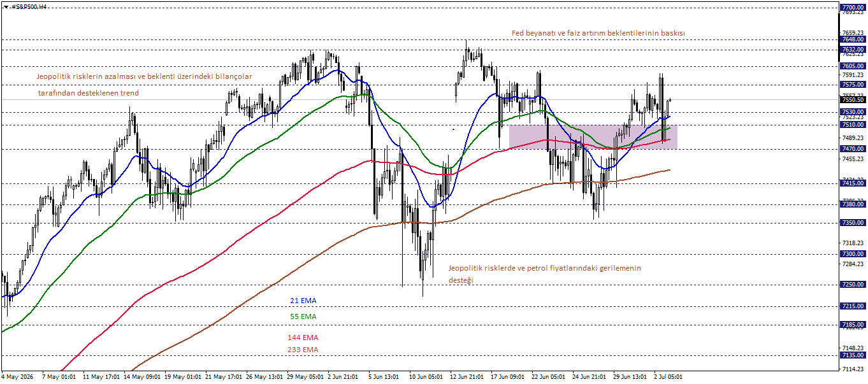The image size is (868, 384).
Task: Click the 29 Jun 13:01 time label
Action: (x=631, y=377)
